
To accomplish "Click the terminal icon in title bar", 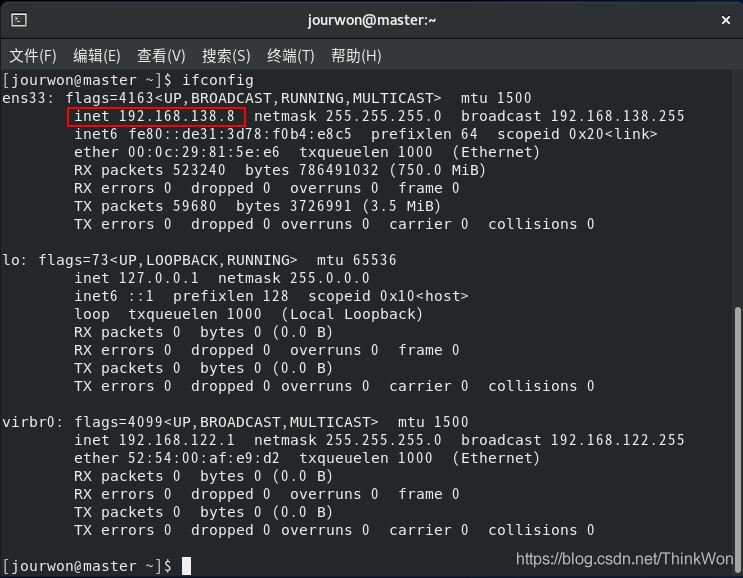I will 19,20.
